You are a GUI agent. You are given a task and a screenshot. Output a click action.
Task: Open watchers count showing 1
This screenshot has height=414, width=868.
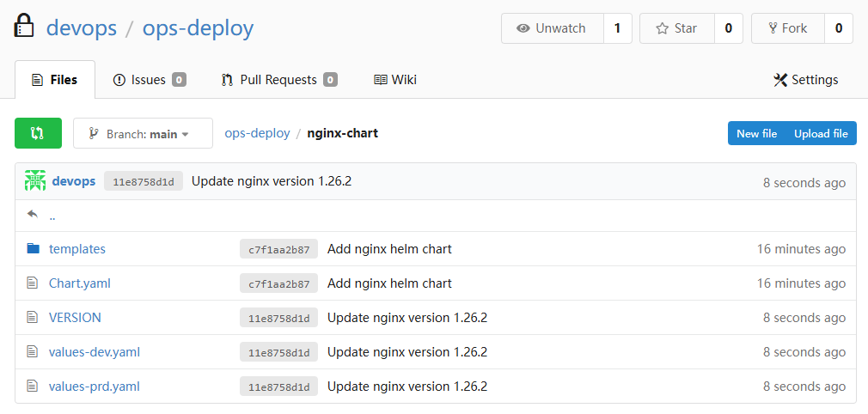coord(618,28)
